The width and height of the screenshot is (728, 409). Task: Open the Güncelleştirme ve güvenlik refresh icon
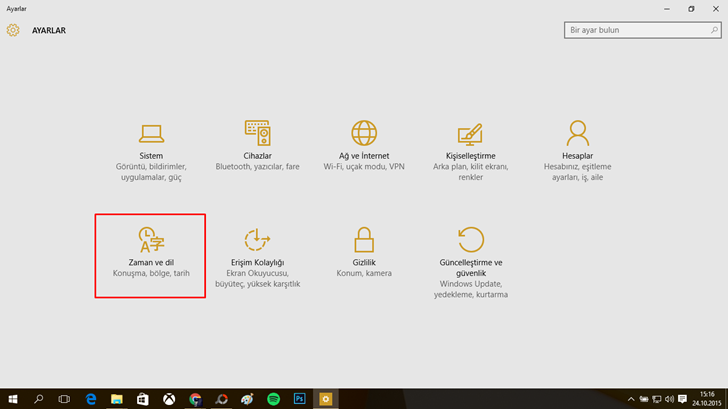click(x=471, y=240)
